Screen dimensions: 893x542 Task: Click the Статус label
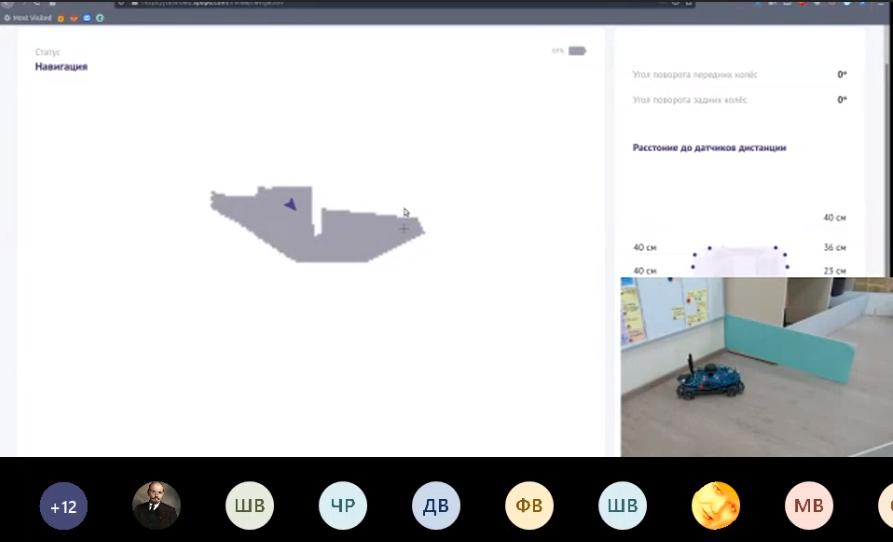[x=47, y=52]
